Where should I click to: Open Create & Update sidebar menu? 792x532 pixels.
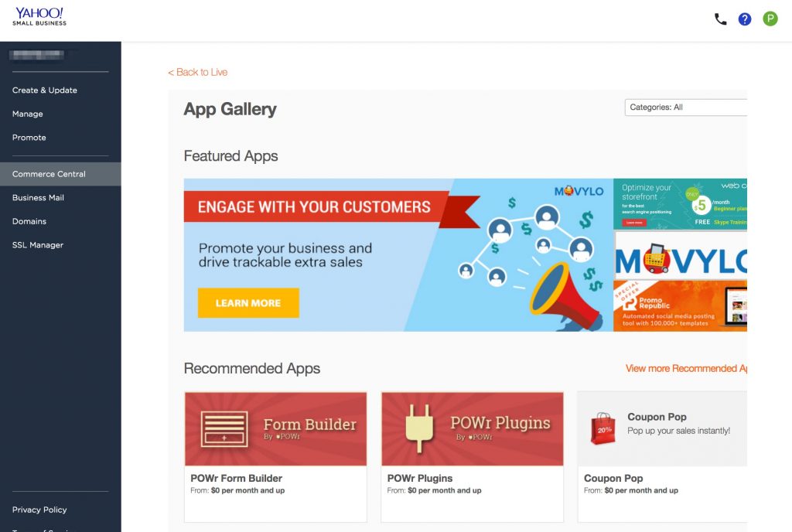45,90
